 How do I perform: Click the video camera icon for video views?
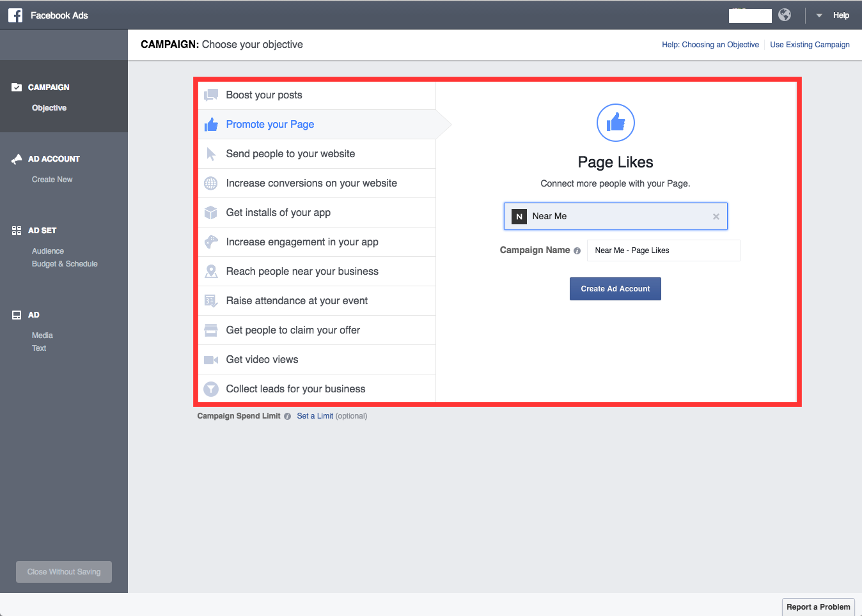click(x=211, y=360)
